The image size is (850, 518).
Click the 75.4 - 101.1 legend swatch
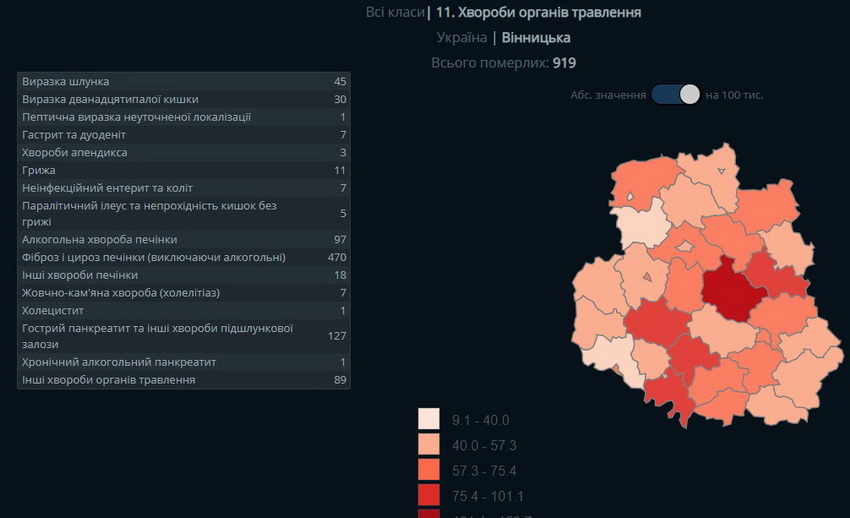click(x=429, y=495)
